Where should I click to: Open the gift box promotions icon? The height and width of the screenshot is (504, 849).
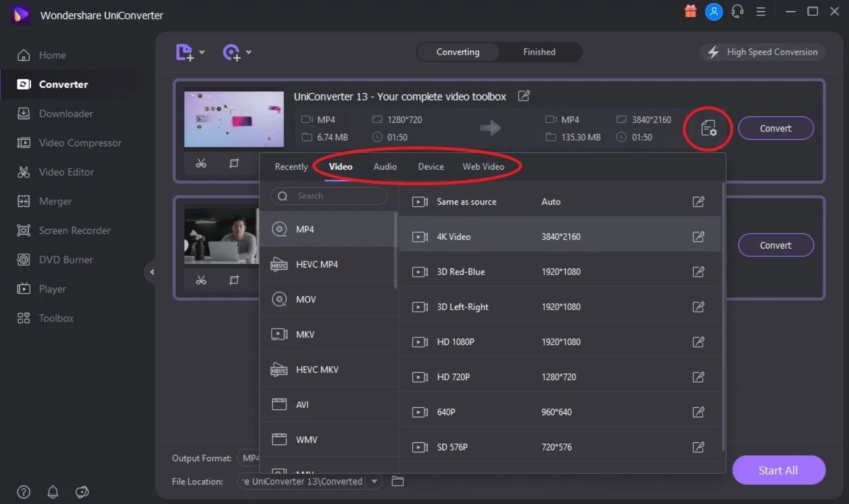pyautogui.click(x=691, y=11)
